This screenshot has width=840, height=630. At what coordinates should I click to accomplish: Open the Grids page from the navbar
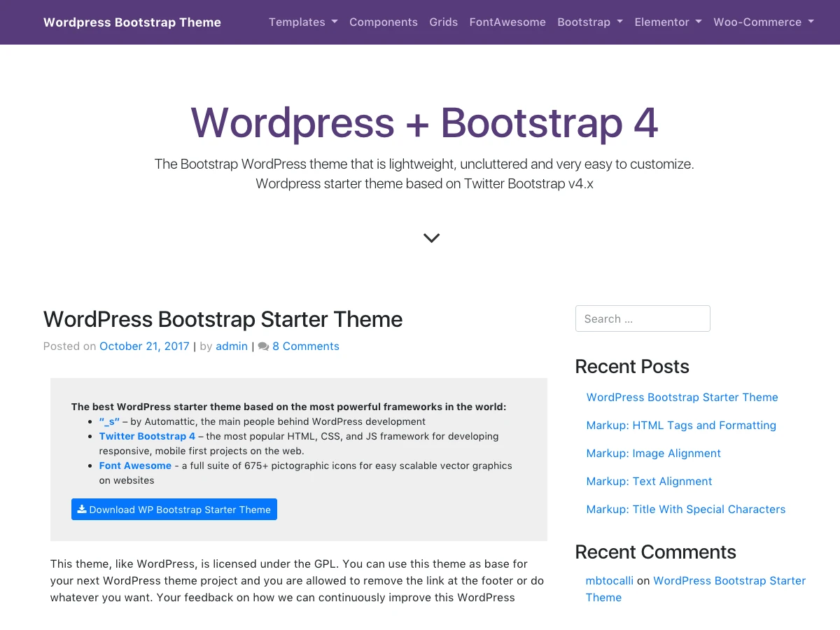443,22
